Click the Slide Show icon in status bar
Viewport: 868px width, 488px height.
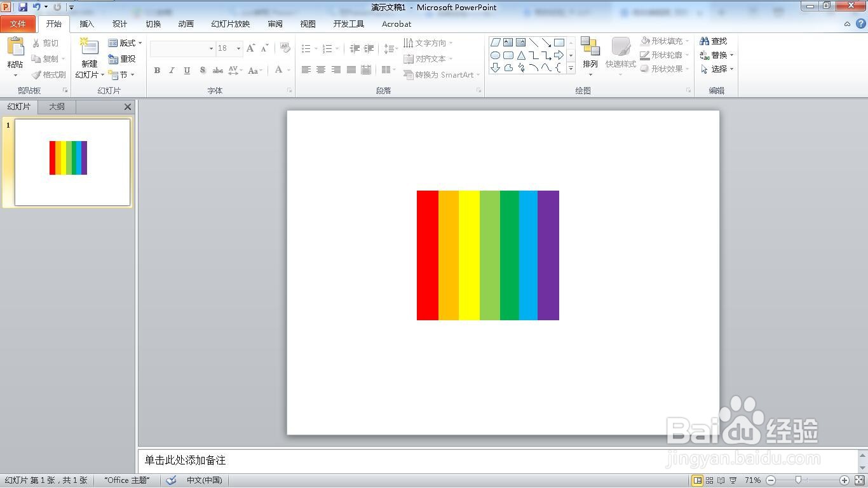[733, 480]
